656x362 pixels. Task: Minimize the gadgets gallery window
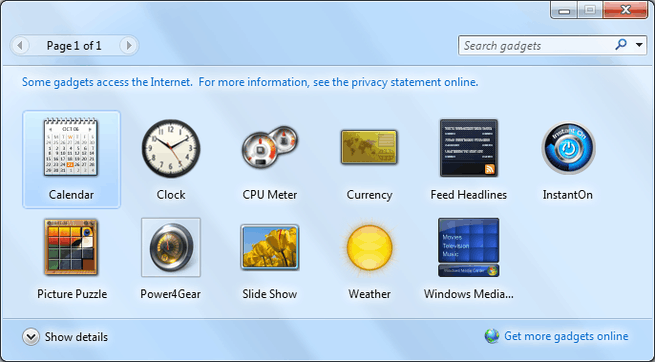tap(564, 10)
